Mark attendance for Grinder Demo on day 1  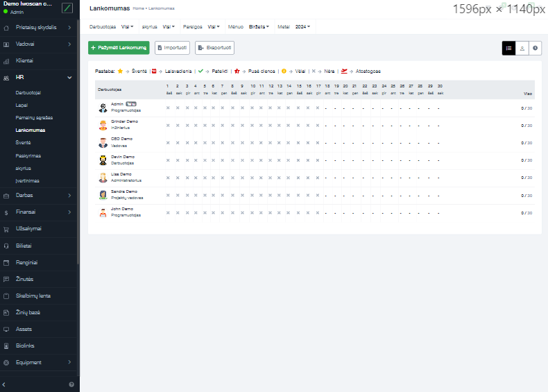tap(169, 126)
